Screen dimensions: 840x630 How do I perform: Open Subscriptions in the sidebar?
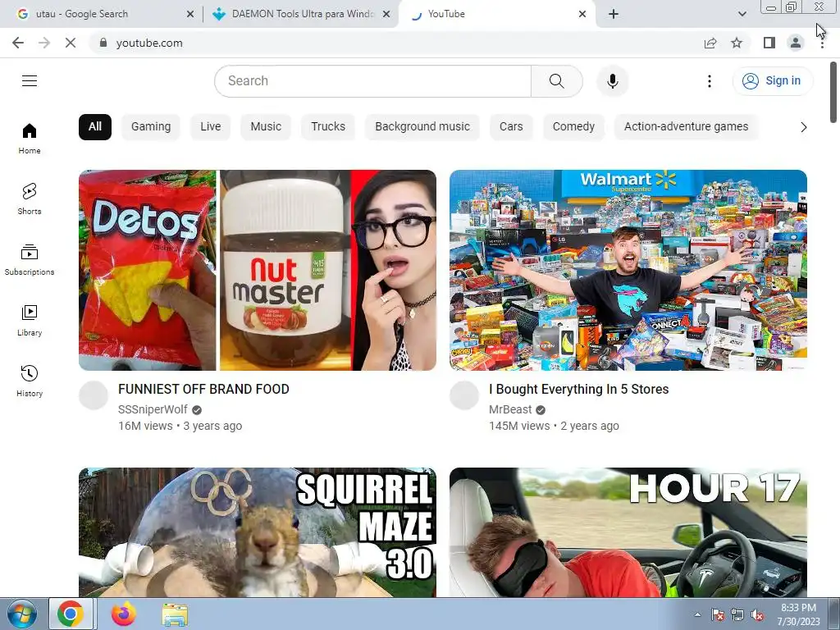(x=30, y=260)
